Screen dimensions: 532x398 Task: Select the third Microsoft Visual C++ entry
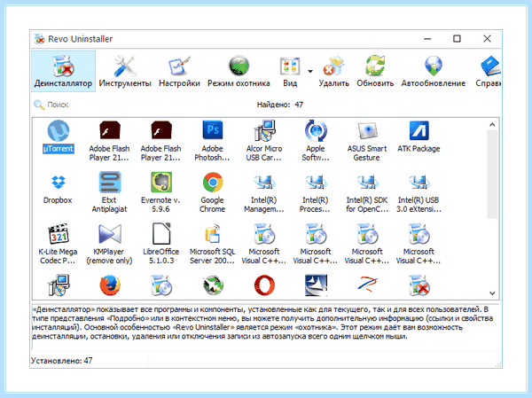(x=367, y=245)
